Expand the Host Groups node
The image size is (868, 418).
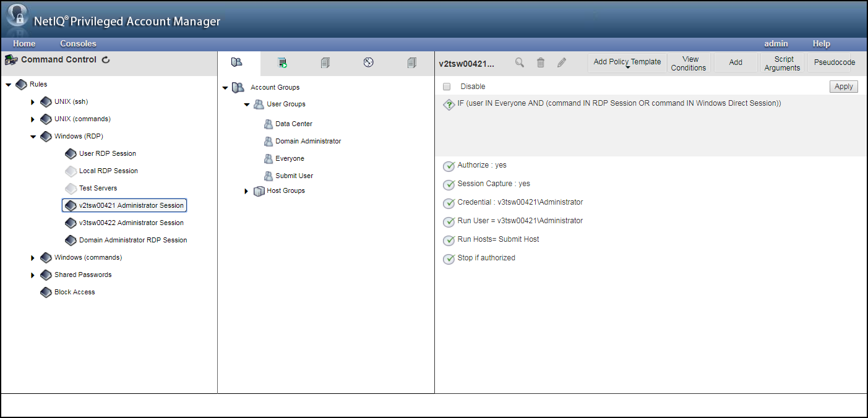[246, 191]
